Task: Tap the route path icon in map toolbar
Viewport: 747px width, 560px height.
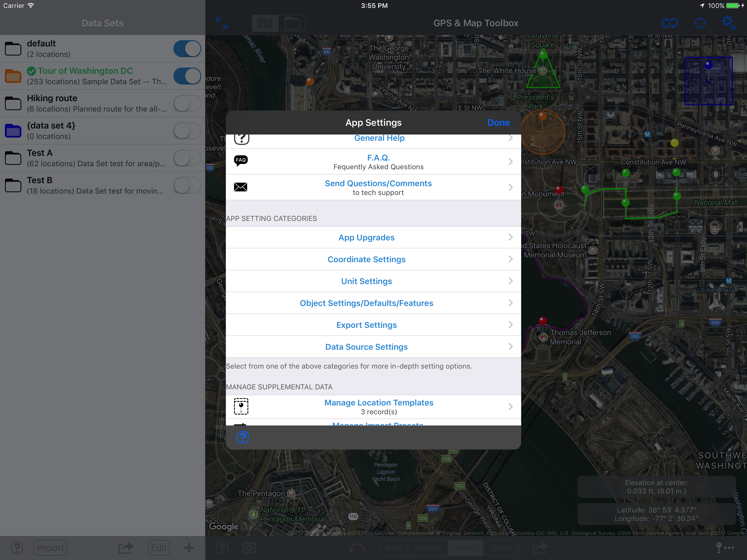Action: point(358,547)
